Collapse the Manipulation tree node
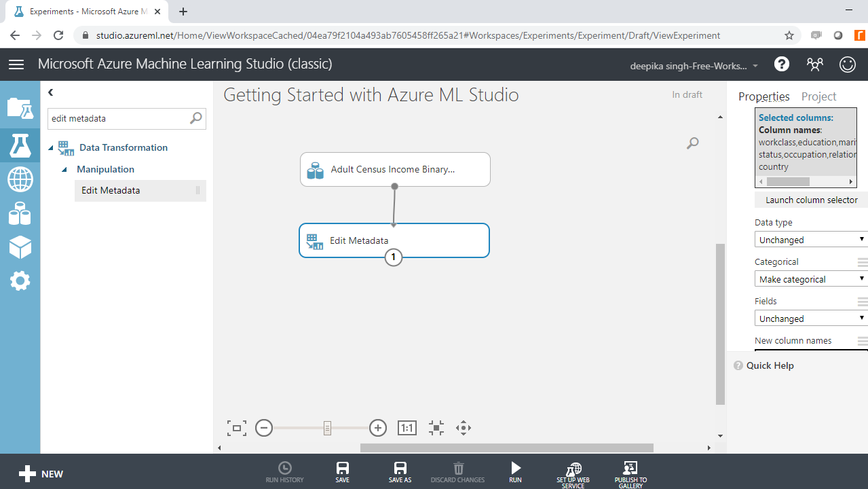 tap(64, 170)
